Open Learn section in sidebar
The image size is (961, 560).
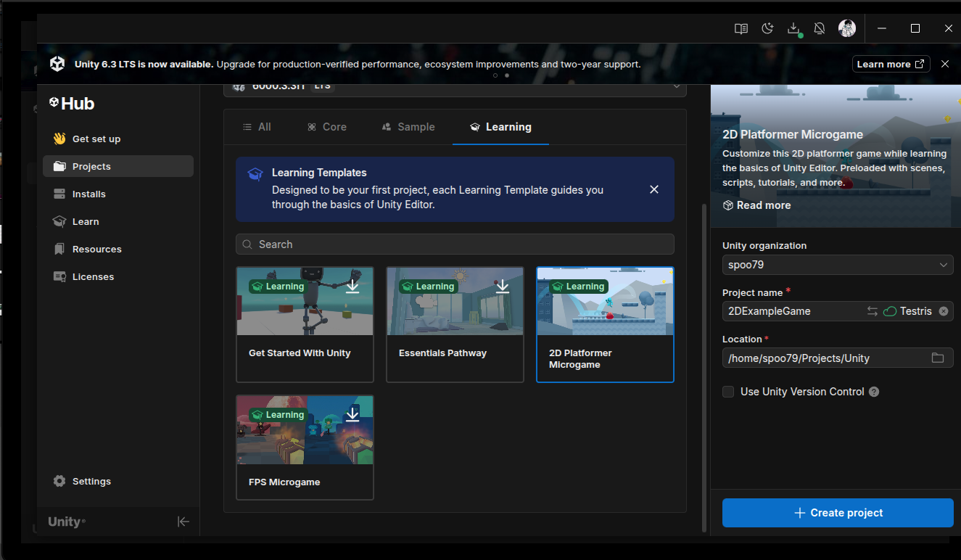[118, 221]
